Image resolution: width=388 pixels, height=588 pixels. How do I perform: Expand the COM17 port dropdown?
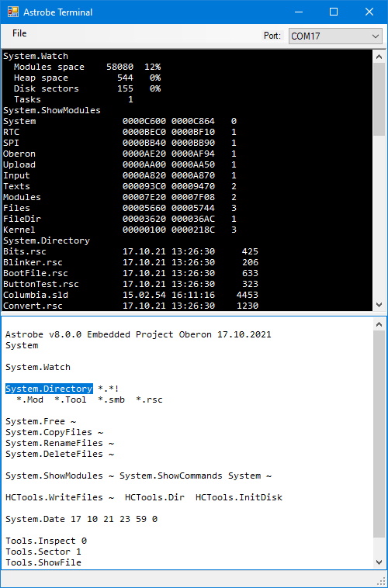coord(335,36)
